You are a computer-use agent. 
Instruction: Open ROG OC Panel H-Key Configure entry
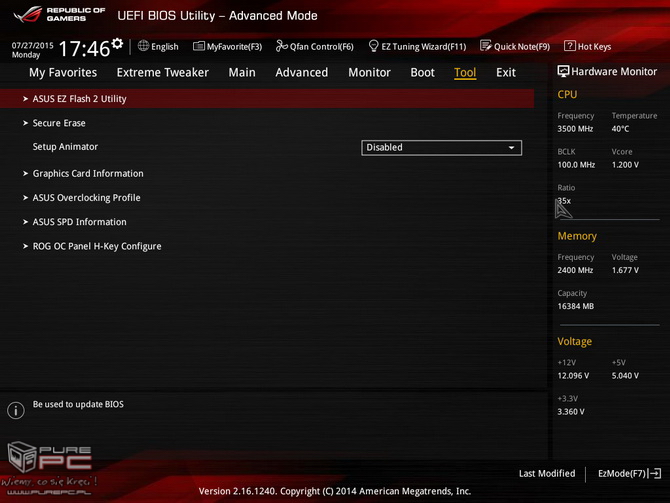pos(97,246)
